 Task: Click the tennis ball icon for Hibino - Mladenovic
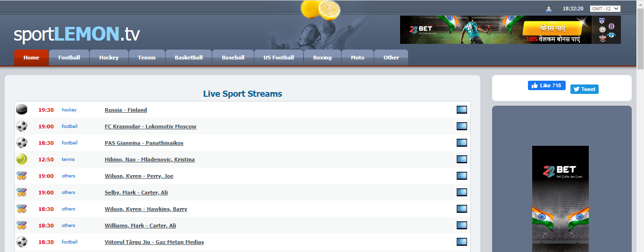tap(22, 159)
